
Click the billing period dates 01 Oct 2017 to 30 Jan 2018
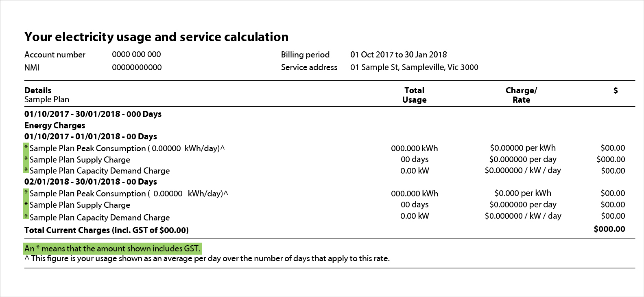[x=398, y=55]
